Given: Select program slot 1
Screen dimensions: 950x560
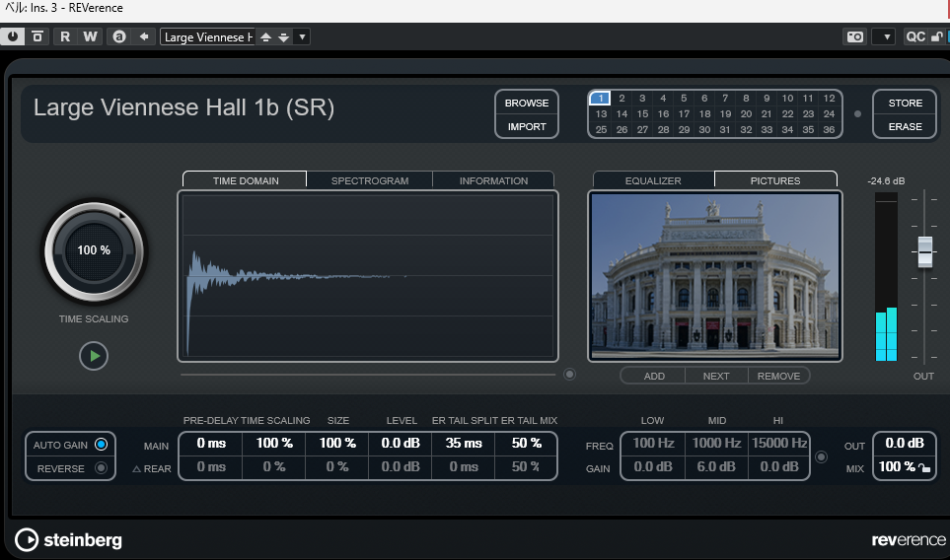Looking at the screenshot, I should pos(601,98).
